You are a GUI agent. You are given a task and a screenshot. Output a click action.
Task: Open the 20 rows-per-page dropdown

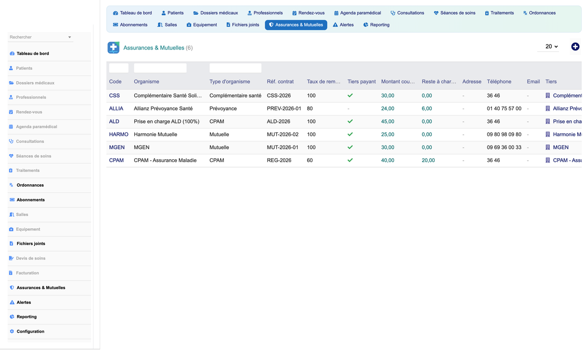pos(548,47)
